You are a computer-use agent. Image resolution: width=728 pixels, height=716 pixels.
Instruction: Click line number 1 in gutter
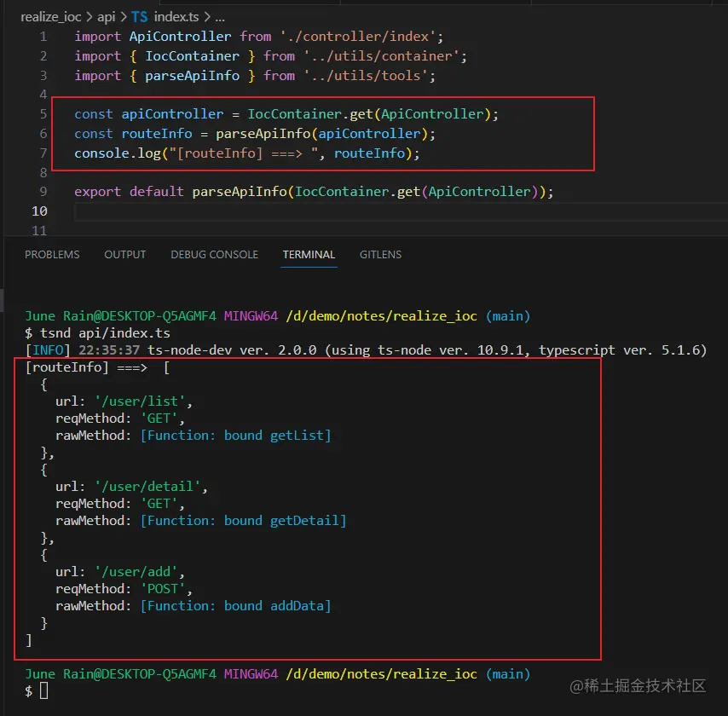pyautogui.click(x=43, y=36)
